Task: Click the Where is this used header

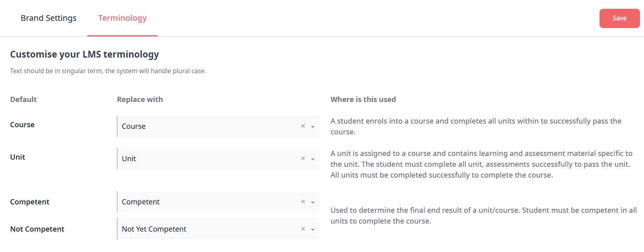Action: coord(363,100)
